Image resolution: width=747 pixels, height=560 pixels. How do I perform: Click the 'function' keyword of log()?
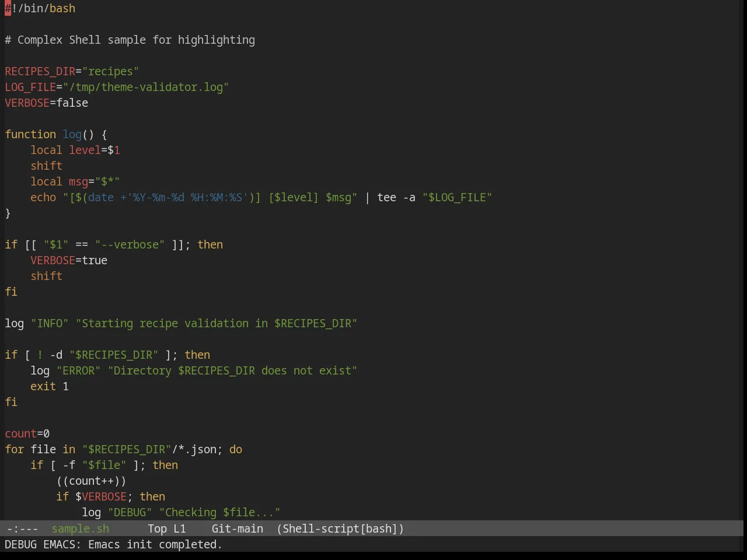[x=30, y=134]
